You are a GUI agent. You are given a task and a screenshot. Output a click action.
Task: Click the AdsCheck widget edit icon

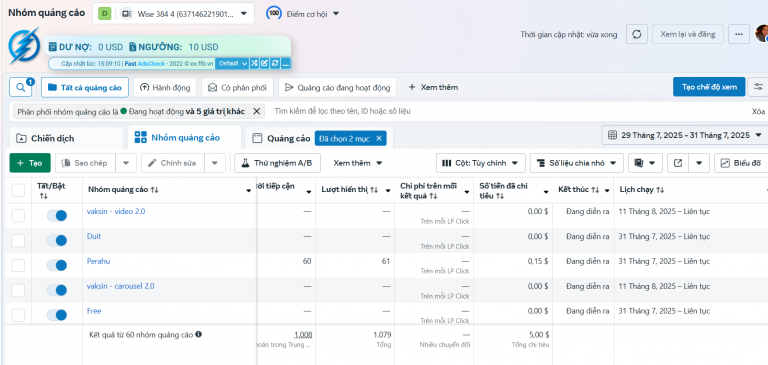click(x=264, y=63)
